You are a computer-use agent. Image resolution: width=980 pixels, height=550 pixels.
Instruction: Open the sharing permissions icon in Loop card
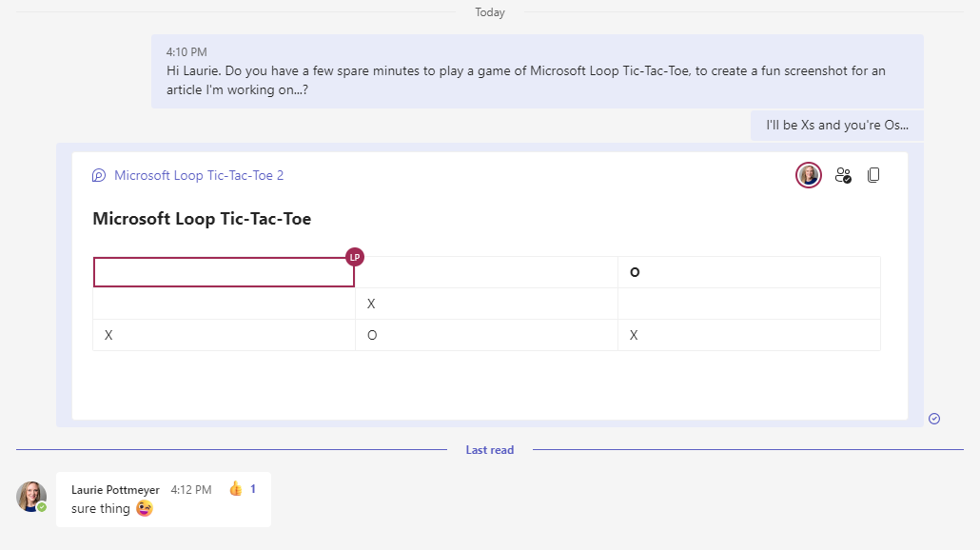point(843,175)
